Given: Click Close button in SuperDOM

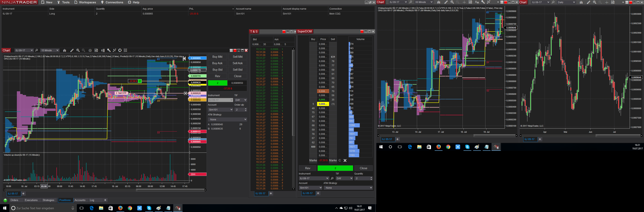Looking at the screenshot, I should [364, 168].
